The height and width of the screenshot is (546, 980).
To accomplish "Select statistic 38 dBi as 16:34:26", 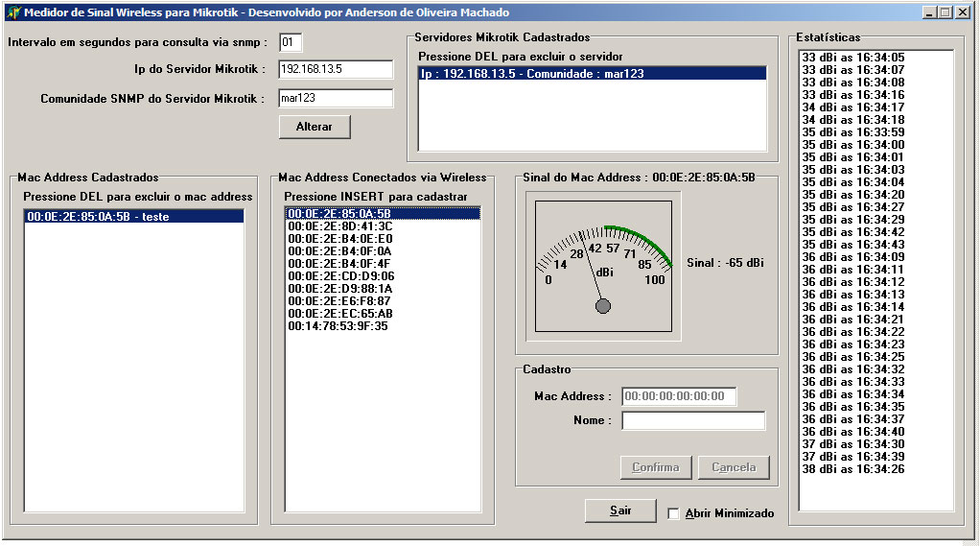I will pyautogui.click(x=852, y=469).
